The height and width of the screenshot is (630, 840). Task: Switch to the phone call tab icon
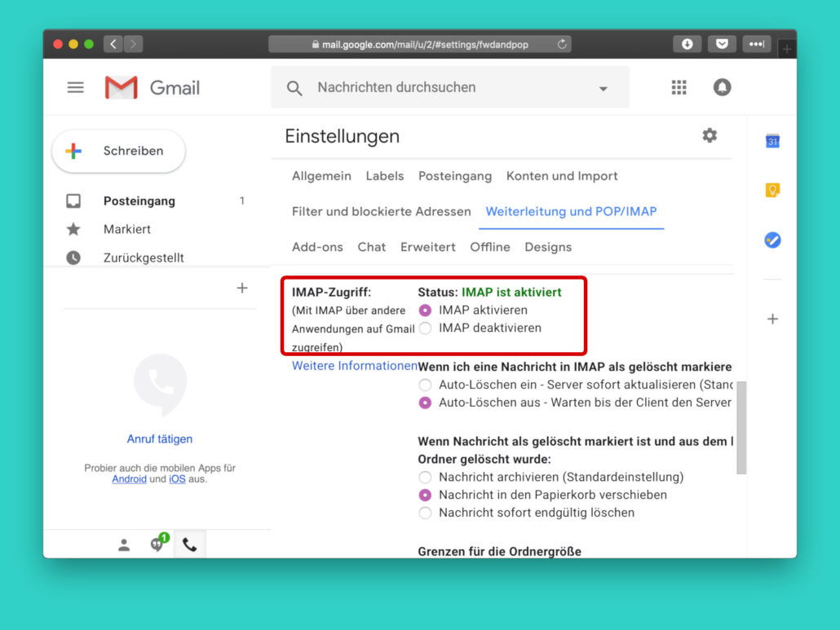pyautogui.click(x=189, y=545)
